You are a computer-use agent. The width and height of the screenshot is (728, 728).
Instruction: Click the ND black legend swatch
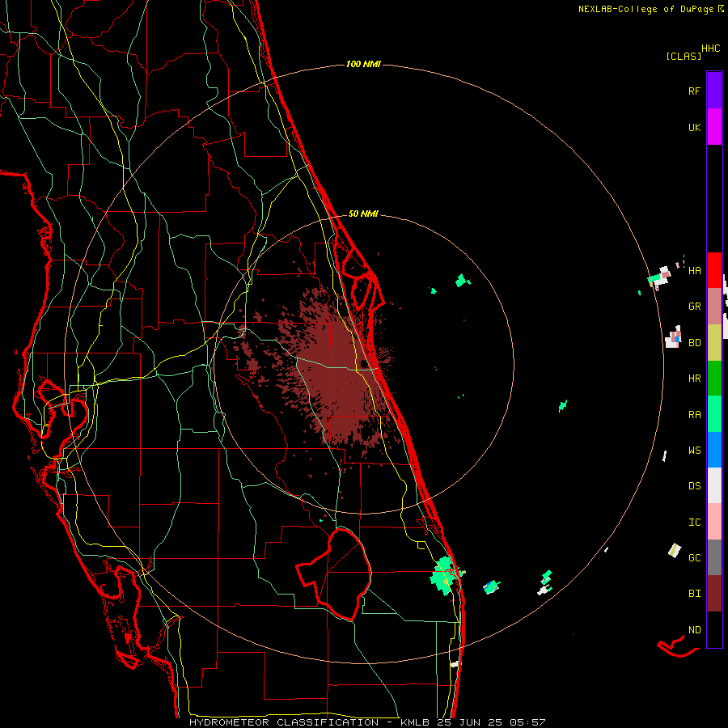(714, 629)
